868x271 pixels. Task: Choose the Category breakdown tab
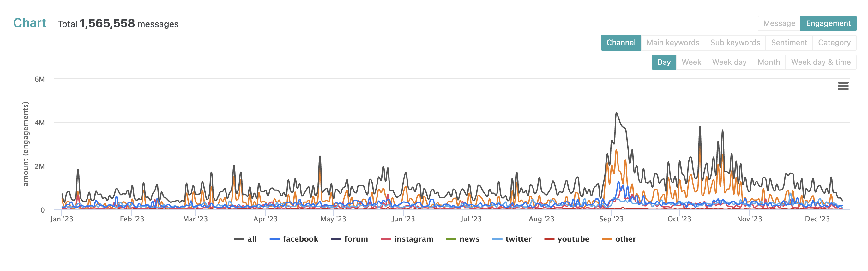click(x=834, y=42)
